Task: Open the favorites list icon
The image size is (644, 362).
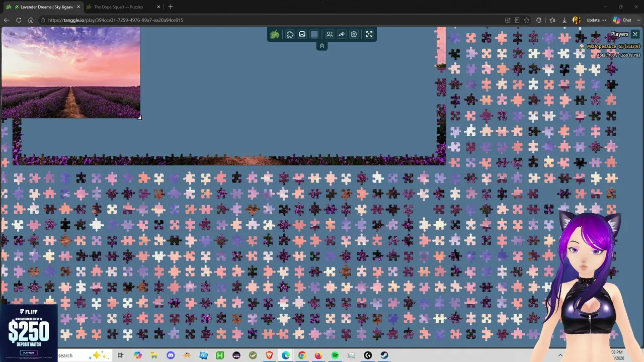Action: (x=552, y=20)
